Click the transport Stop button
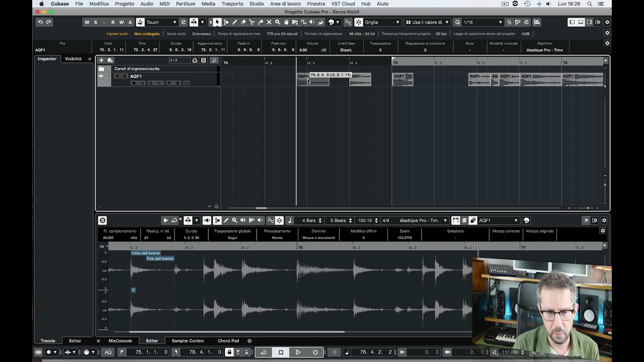This screenshot has height=362, width=644. (281, 352)
